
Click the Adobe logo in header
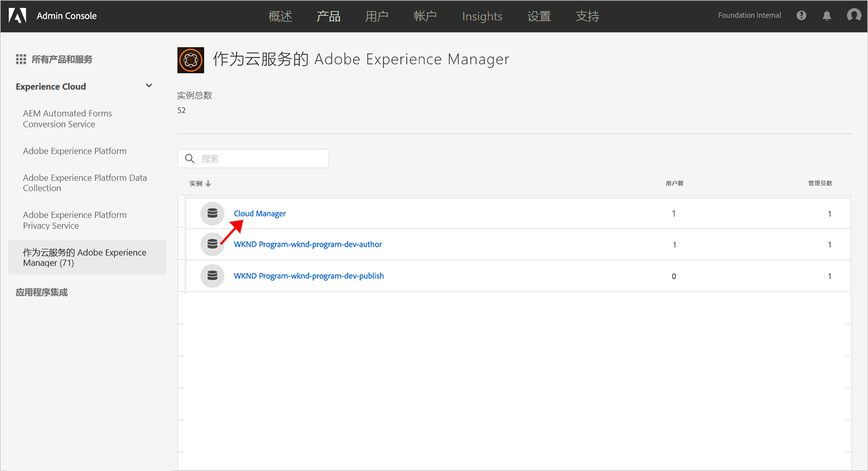click(17, 16)
